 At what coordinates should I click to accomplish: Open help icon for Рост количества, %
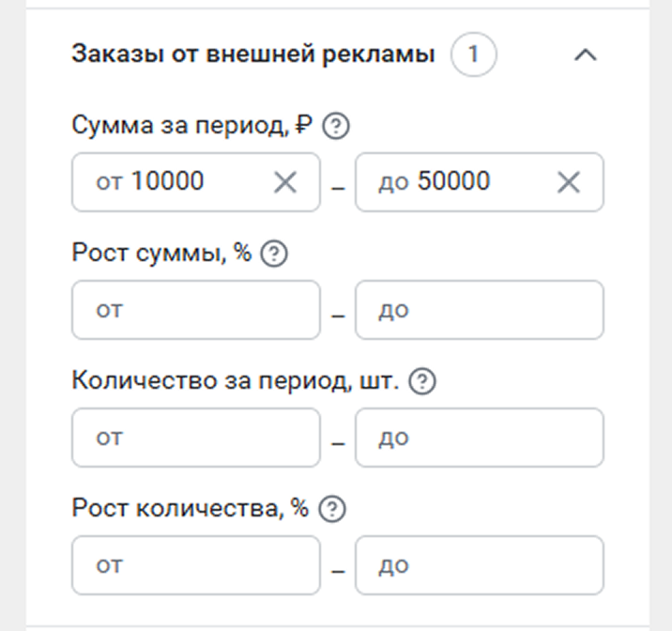pos(332,509)
